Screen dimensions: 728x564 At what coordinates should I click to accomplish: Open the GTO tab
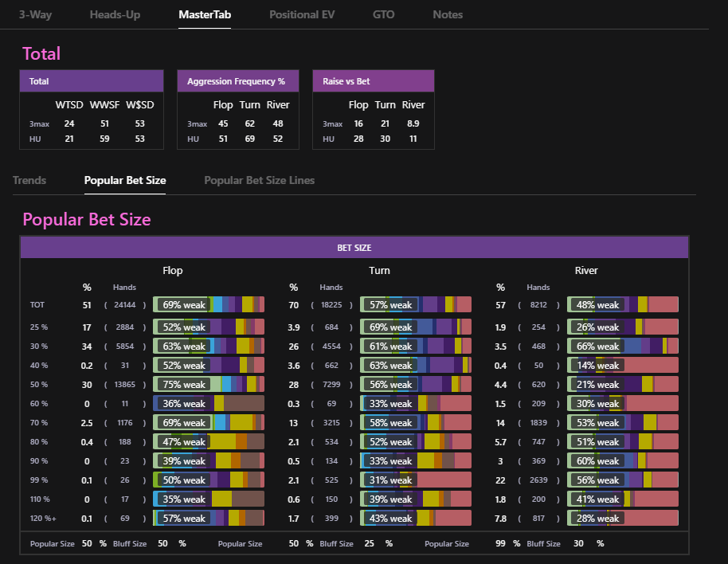383,14
